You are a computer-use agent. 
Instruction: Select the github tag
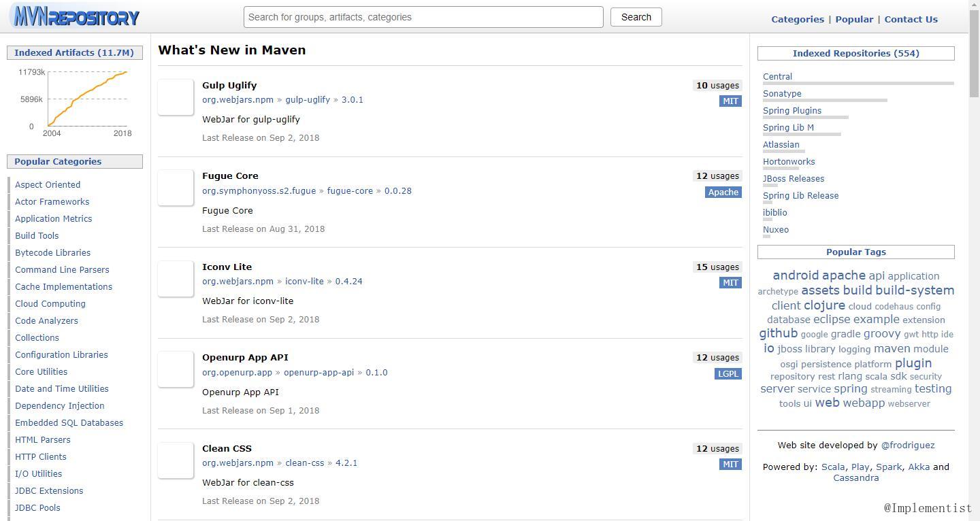[x=779, y=333]
